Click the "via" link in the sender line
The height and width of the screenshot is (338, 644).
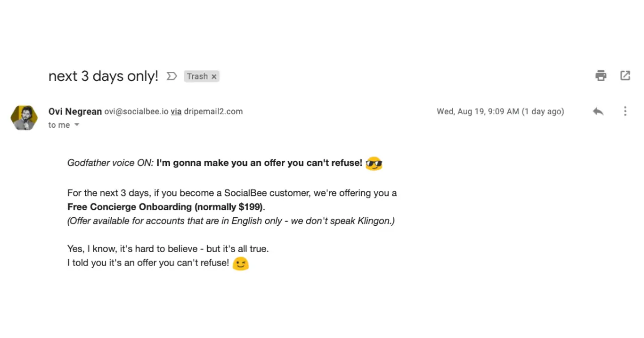[176, 112]
